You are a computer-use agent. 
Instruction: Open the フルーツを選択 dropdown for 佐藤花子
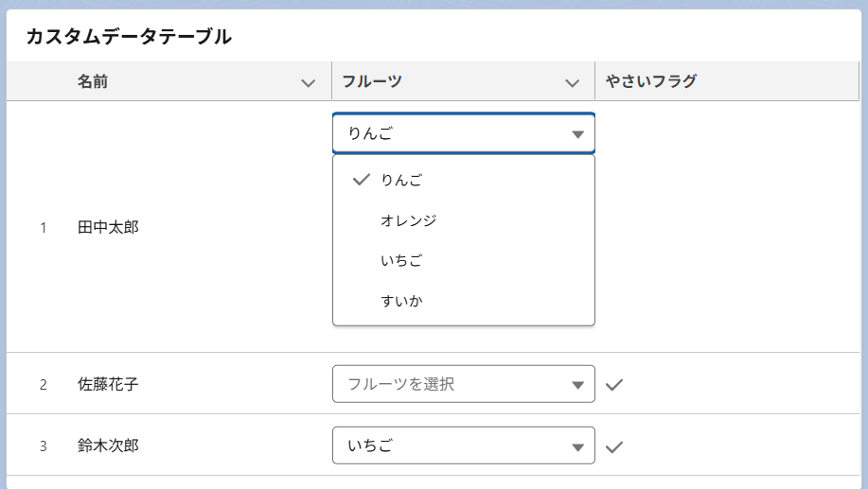[463, 384]
